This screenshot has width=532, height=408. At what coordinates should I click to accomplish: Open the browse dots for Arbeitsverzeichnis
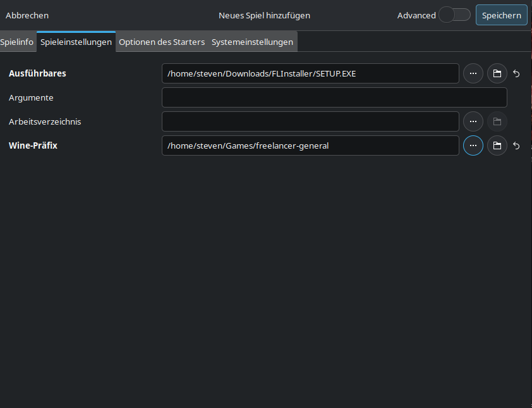(473, 121)
